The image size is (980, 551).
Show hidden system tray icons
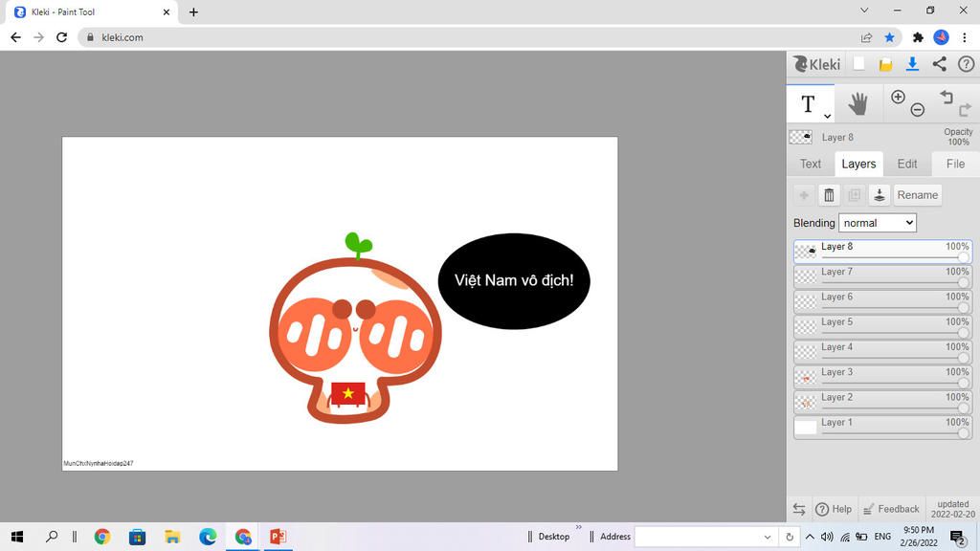click(810, 537)
